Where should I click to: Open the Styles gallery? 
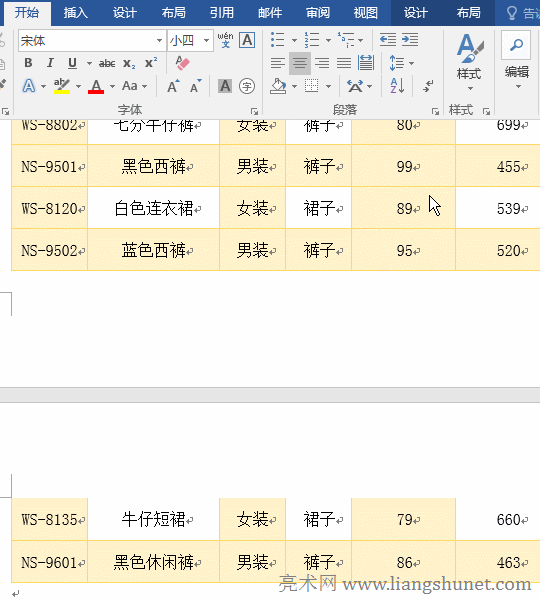[x=469, y=61]
